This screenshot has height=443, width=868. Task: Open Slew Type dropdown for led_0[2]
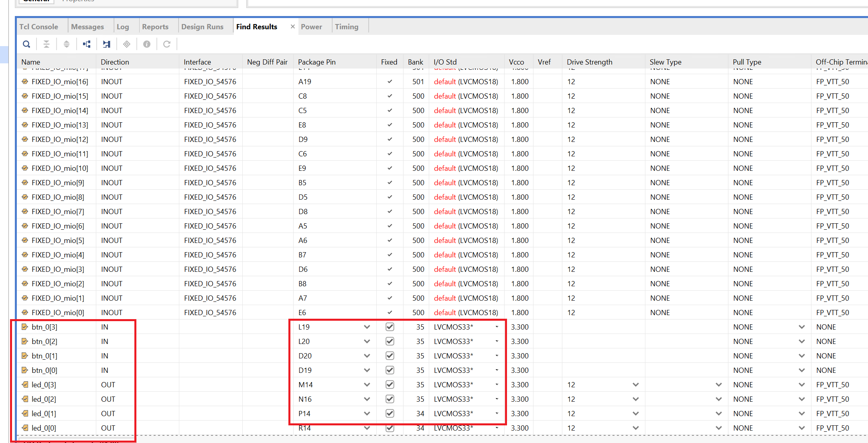(x=718, y=399)
